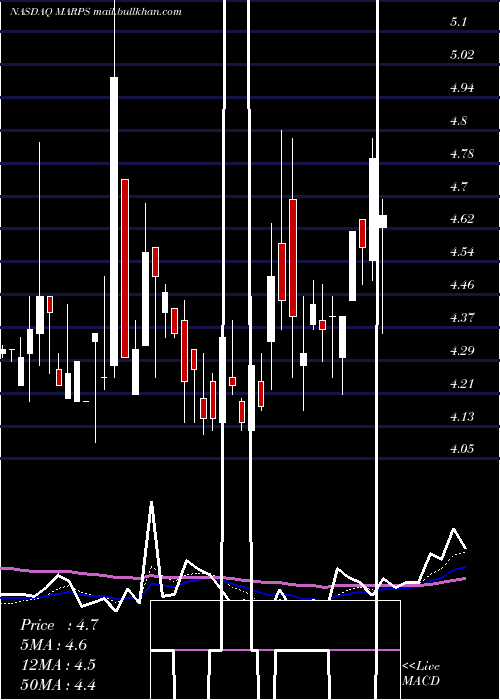Click the 12MA : 4.5 readout
This screenshot has height=700, width=500.
(x=58, y=664)
